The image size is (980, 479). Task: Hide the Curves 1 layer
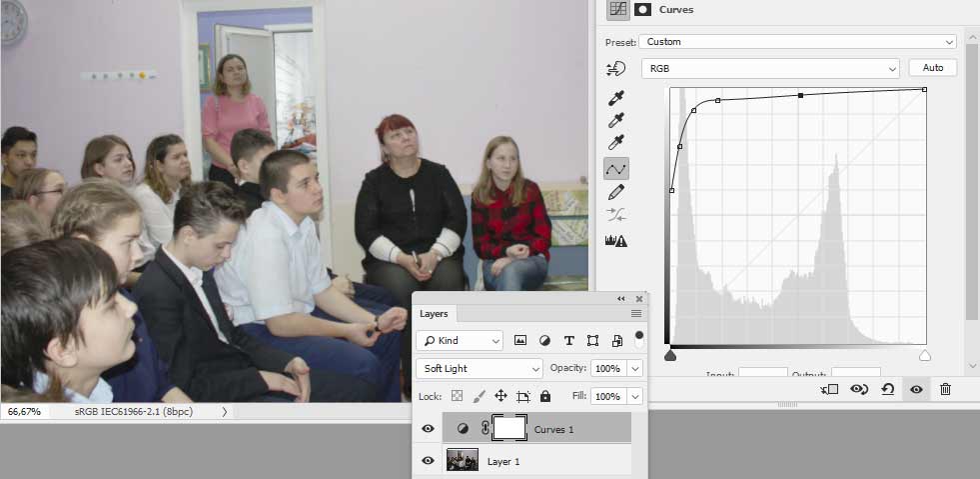pos(429,428)
